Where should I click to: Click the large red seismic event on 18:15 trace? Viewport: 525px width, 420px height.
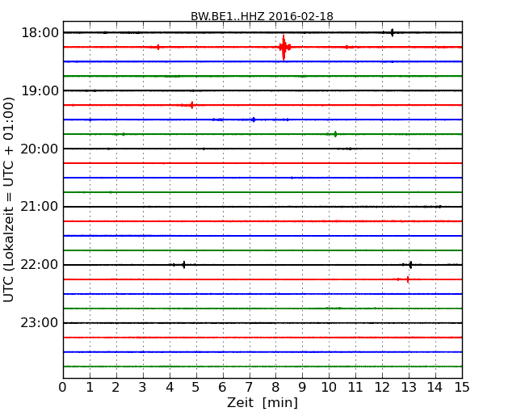[284, 47]
